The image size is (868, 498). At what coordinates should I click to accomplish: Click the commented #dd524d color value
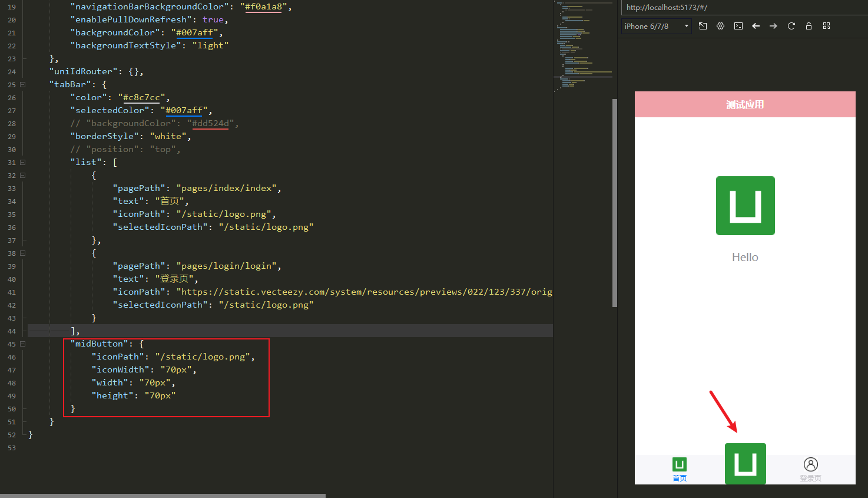[210, 123]
